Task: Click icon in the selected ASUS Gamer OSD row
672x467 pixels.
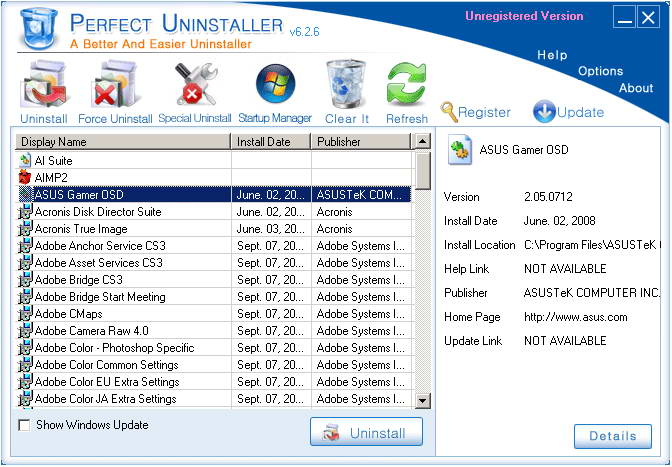Action: (x=25, y=195)
